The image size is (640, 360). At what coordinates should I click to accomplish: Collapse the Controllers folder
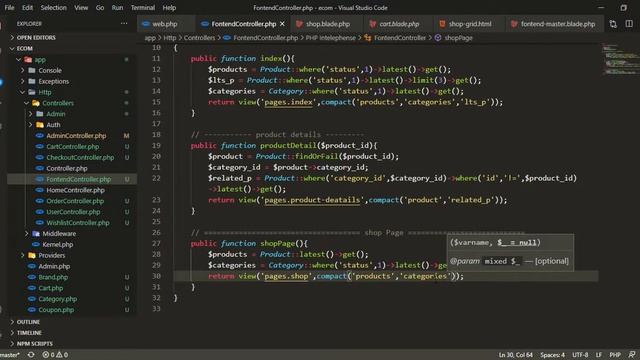(58, 103)
